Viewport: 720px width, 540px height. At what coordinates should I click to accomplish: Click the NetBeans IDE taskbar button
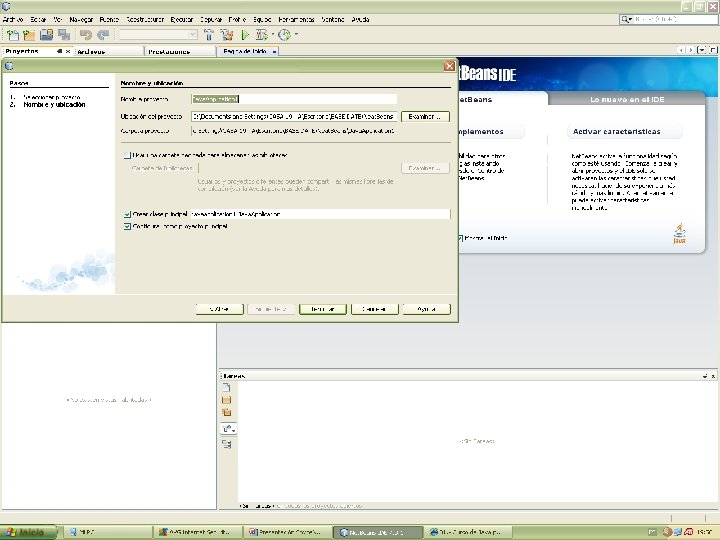pos(377,532)
